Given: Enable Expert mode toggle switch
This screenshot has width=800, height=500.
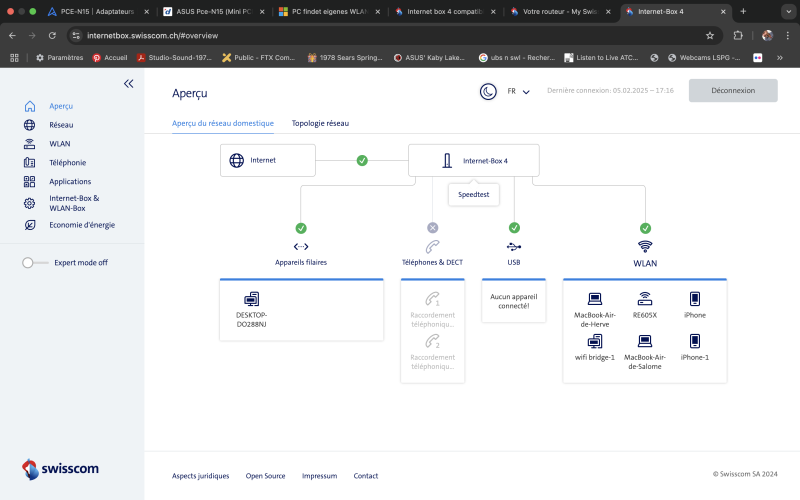Looking at the screenshot, I should tap(35, 262).
